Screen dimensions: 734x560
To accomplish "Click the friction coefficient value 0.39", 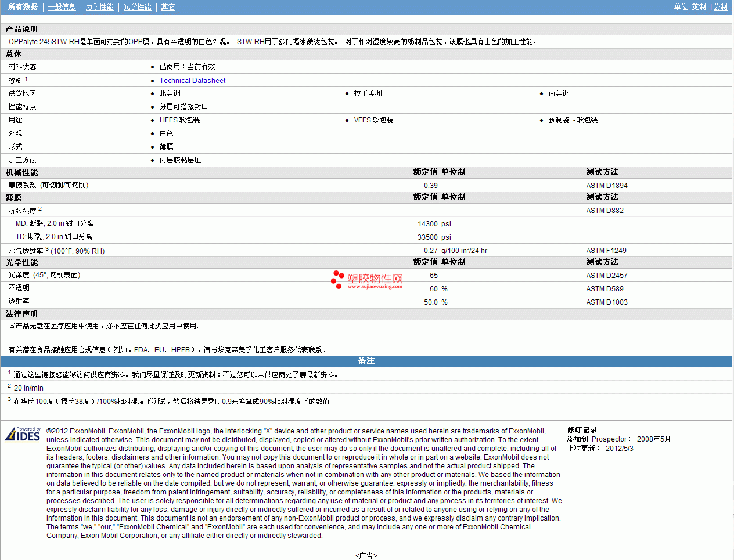I will pyautogui.click(x=431, y=186).
